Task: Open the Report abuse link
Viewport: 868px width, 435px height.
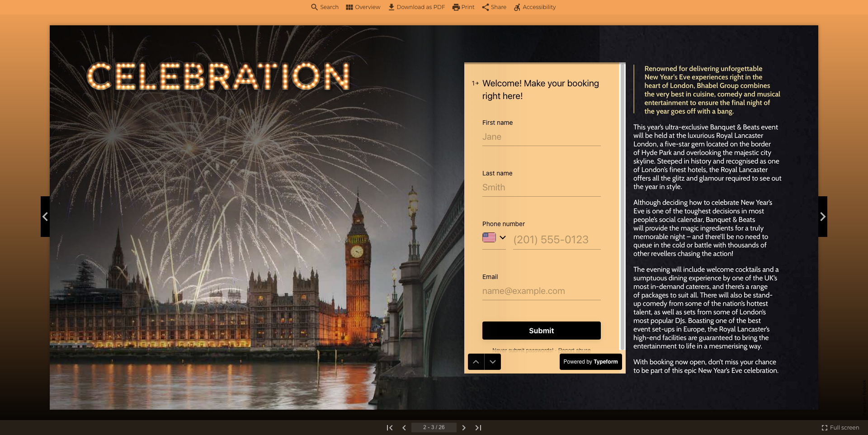Action: pos(574,350)
